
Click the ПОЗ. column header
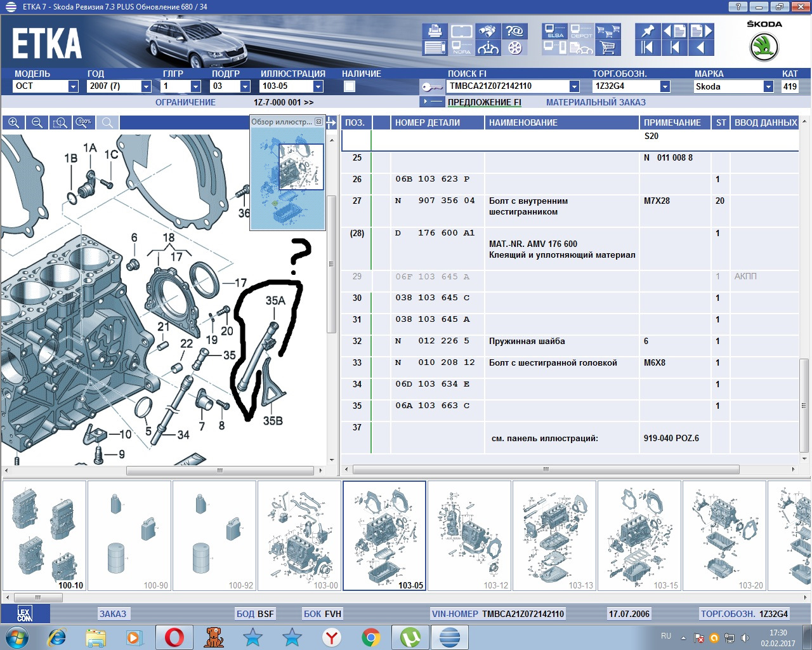click(x=355, y=123)
